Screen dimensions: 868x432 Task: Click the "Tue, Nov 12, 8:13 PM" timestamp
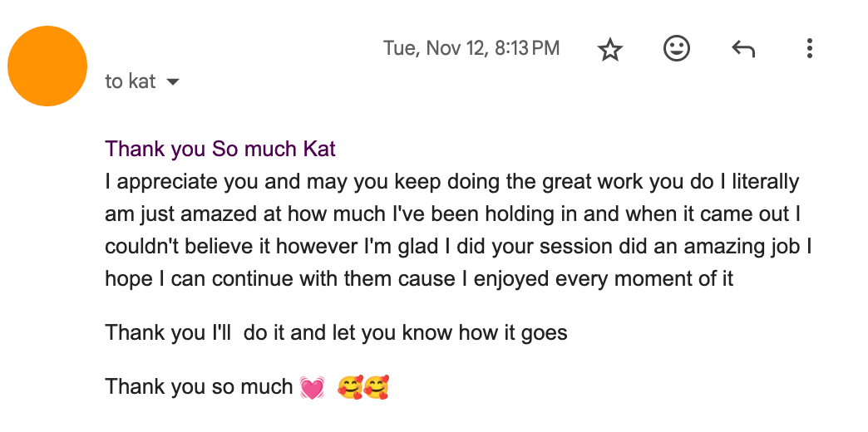(x=471, y=48)
